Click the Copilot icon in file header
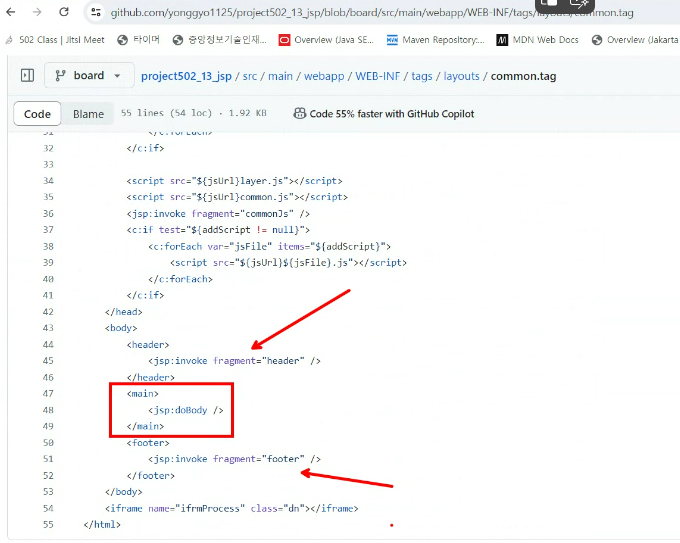 coord(299,113)
